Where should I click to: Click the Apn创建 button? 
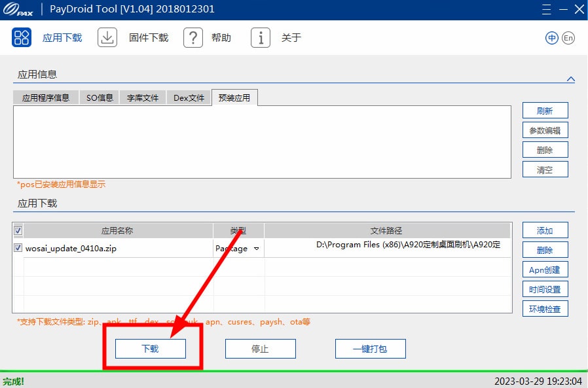point(545,270)
